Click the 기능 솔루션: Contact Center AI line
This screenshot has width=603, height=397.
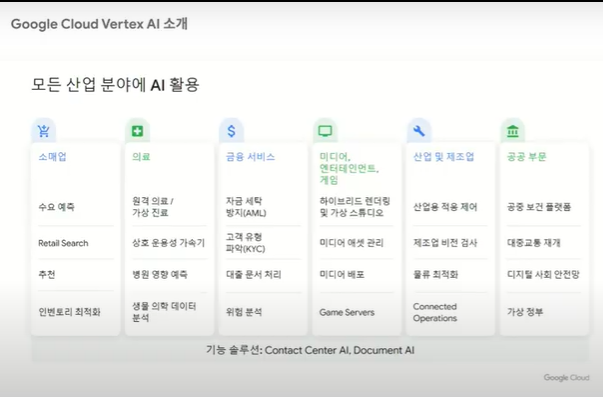[x=310, y=350]
